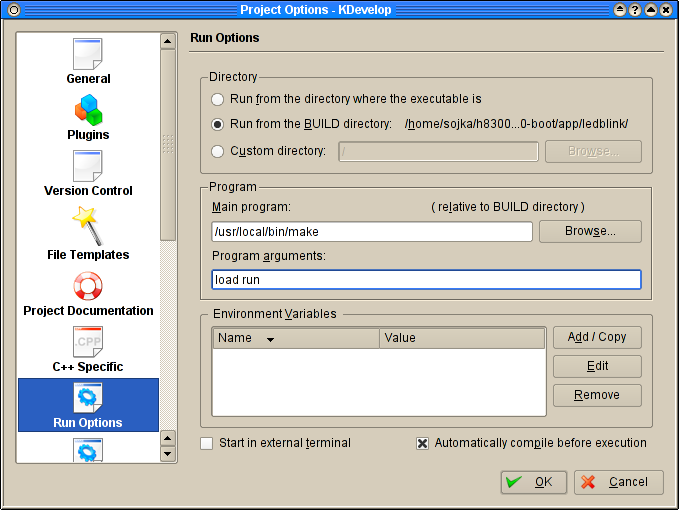This screenshot has width=679, height=510.
Task: Click the Add / Copy button
Action: click(597, 337)
